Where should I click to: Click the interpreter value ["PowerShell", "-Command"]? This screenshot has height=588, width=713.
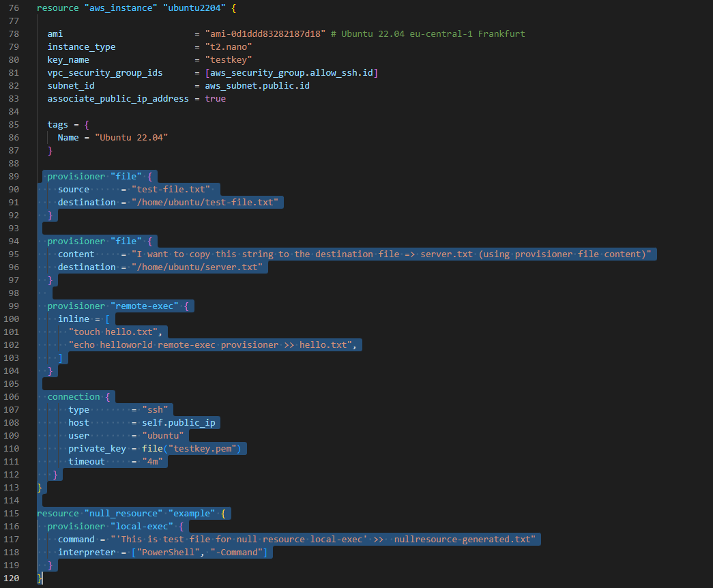click(200, 552)
